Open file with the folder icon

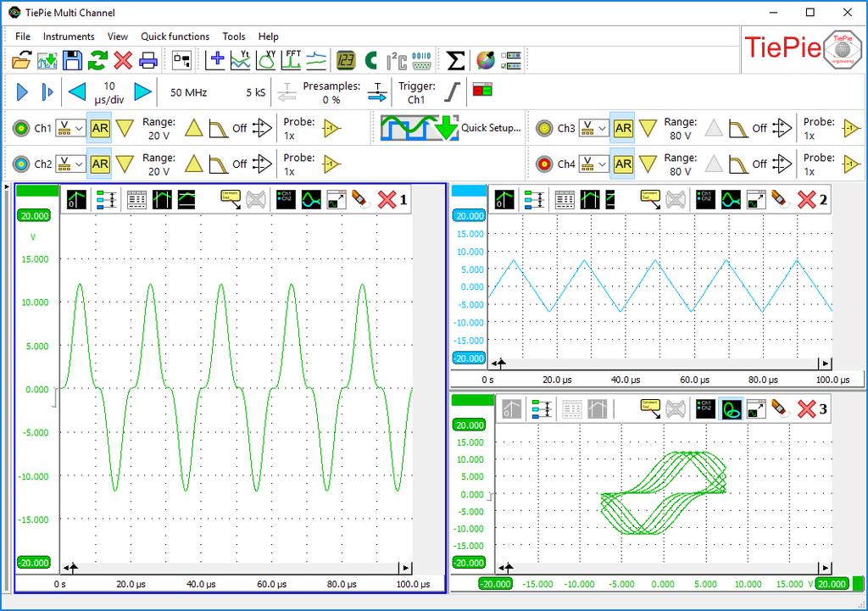(21, 60)
